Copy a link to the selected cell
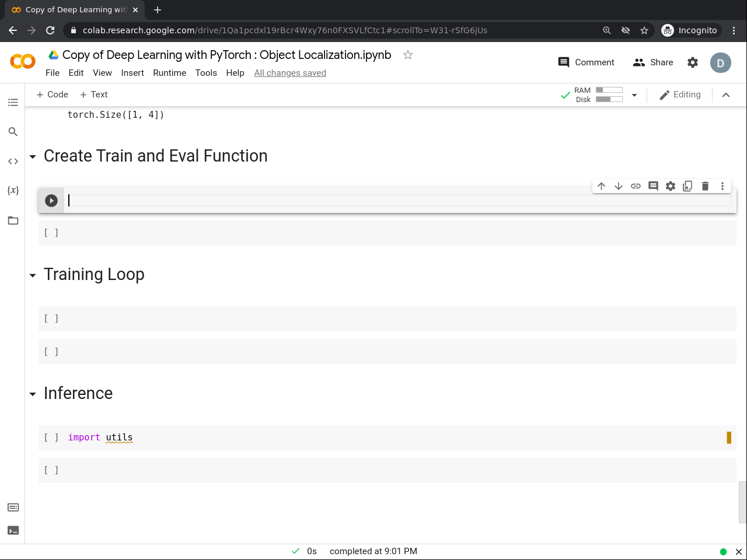 pos(636,185)
